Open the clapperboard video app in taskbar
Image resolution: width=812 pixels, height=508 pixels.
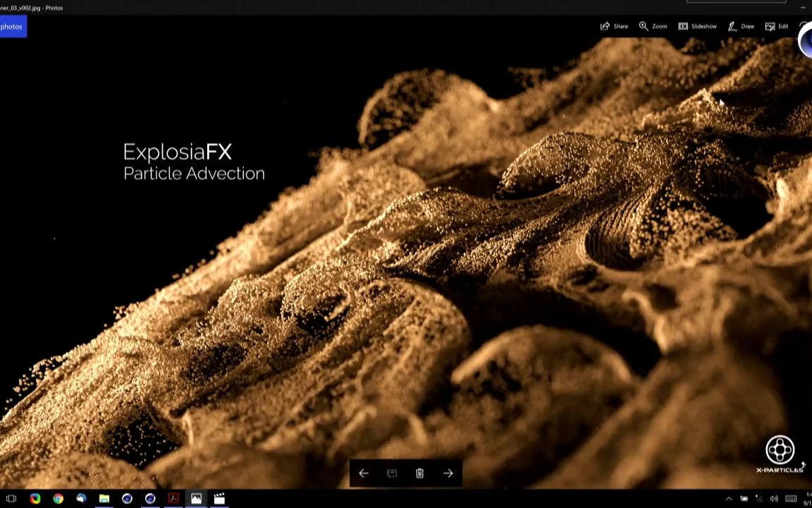coord(219,499)
